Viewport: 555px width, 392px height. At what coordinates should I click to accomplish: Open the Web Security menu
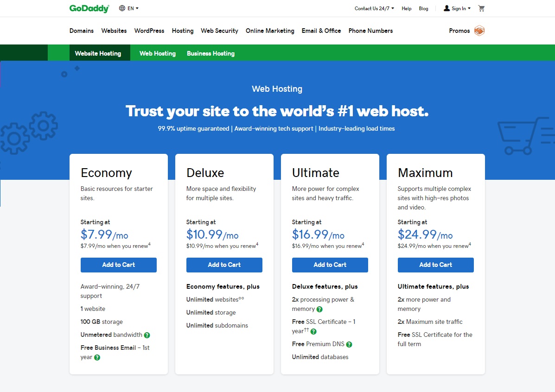click(x=219, y=31)
